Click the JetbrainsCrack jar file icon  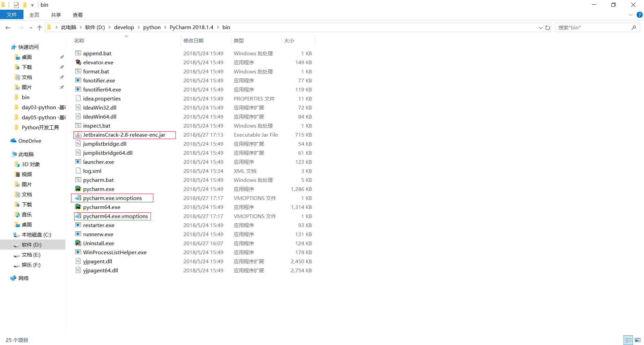[x=78, y=134]
